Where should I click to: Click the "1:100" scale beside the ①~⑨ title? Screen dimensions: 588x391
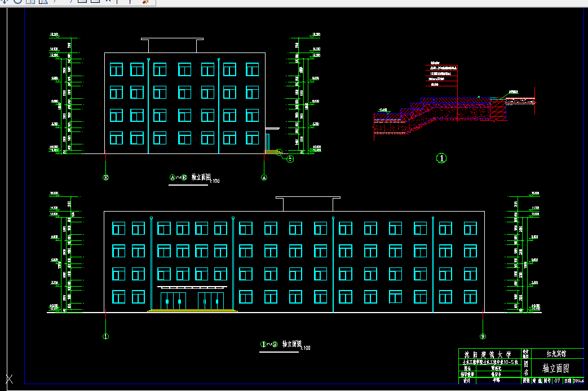click(306, 348)
